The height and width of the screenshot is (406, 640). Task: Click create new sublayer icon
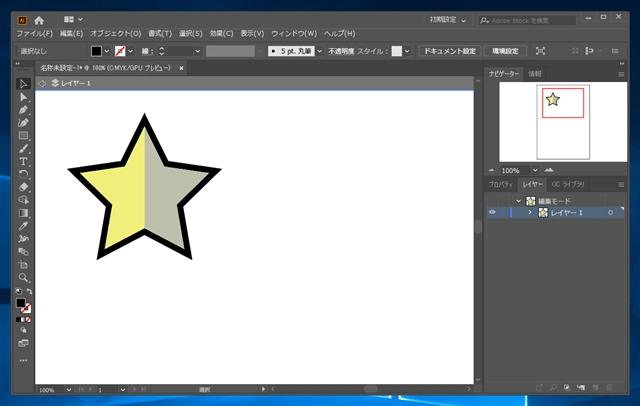[581, 387]
